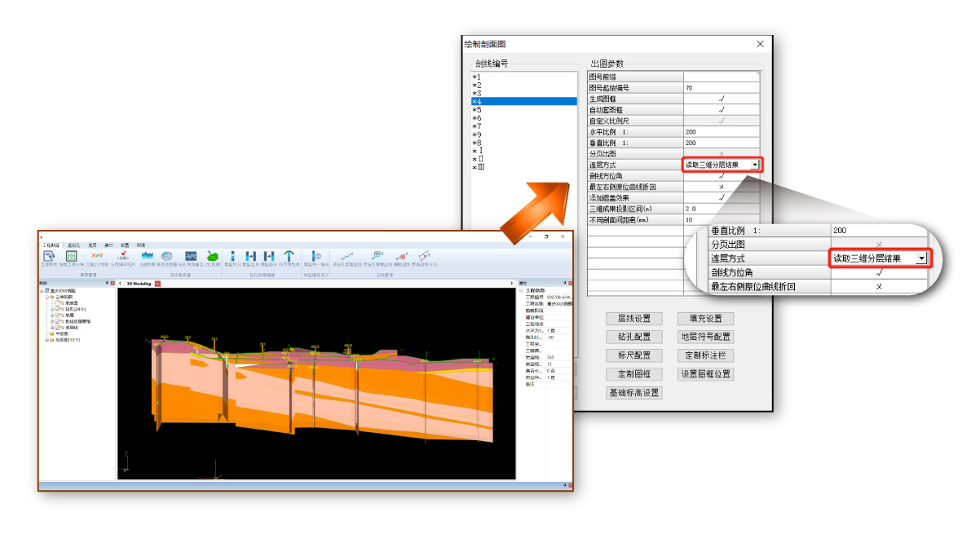Viewport: 980px width, 538px height.
Task: Select section line *6 in the list
Action: click(523, 118)
